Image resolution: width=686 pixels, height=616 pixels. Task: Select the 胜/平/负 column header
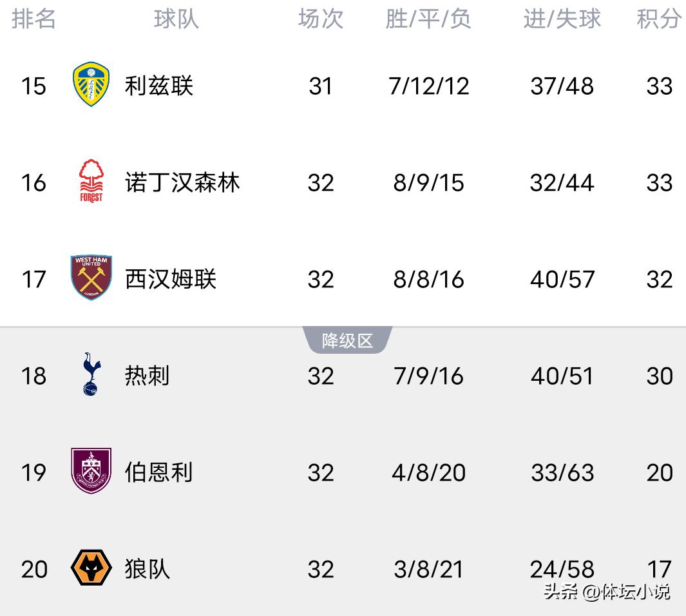(x=428, y=19)
